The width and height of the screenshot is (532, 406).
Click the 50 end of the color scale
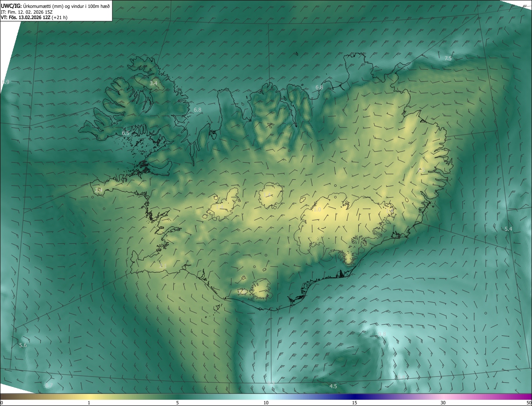(528, 403)
